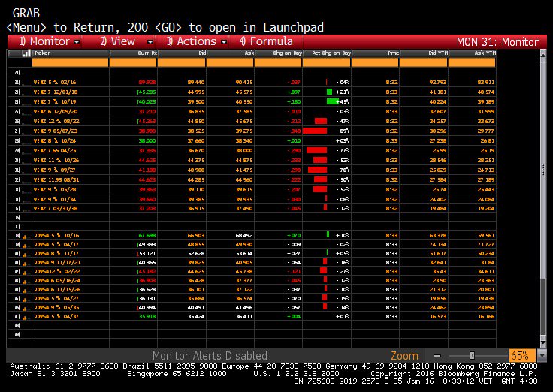Expand the View menu dropdown arrow
The image size is (553, 392).
point(150,42)
